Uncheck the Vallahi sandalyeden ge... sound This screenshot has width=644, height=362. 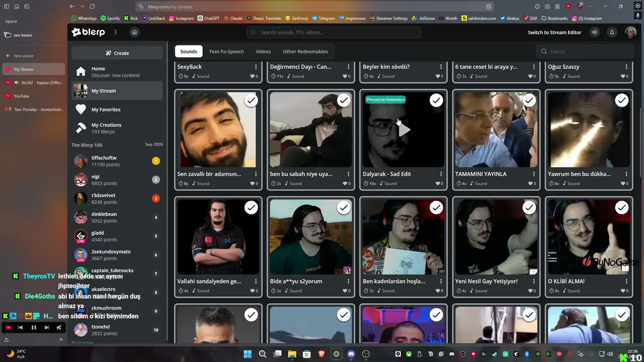coord(251,208)
